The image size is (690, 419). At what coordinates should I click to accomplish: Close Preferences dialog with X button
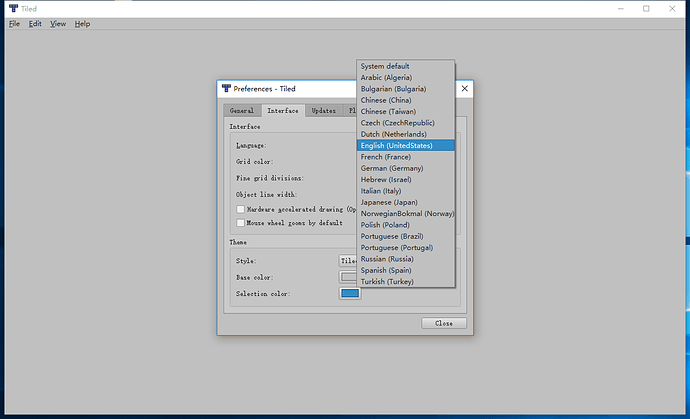[464, 88]
